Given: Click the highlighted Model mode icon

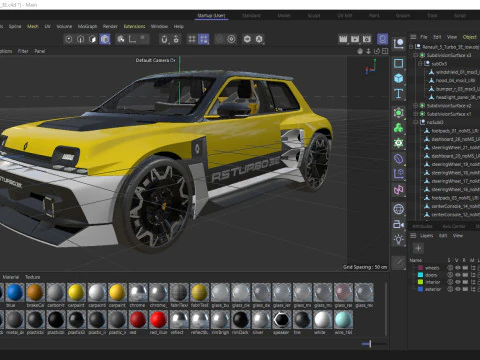Looking at the screenshot, I should point(105,39).
